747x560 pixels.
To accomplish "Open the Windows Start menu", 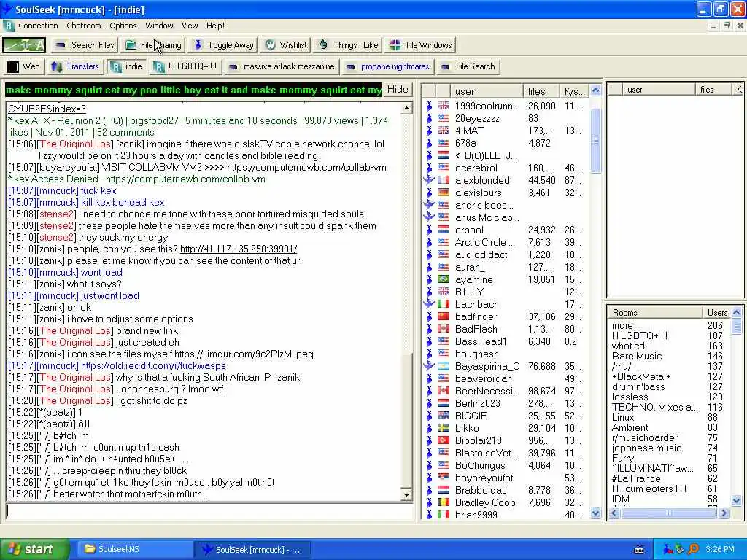I will point(34,550).
